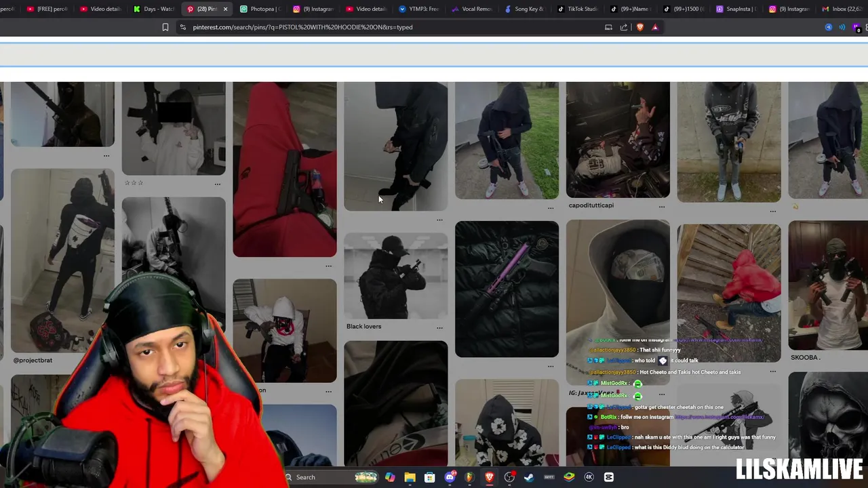Viewport: 868px width, 488px height.
Task: Open the flower-pattern black hoodie pin
Action: [507, 424]
